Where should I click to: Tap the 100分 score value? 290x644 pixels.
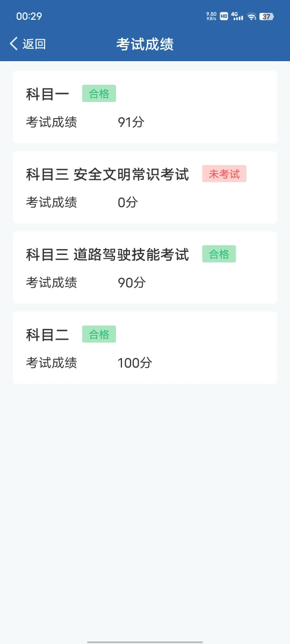click(x=135, y=363)
